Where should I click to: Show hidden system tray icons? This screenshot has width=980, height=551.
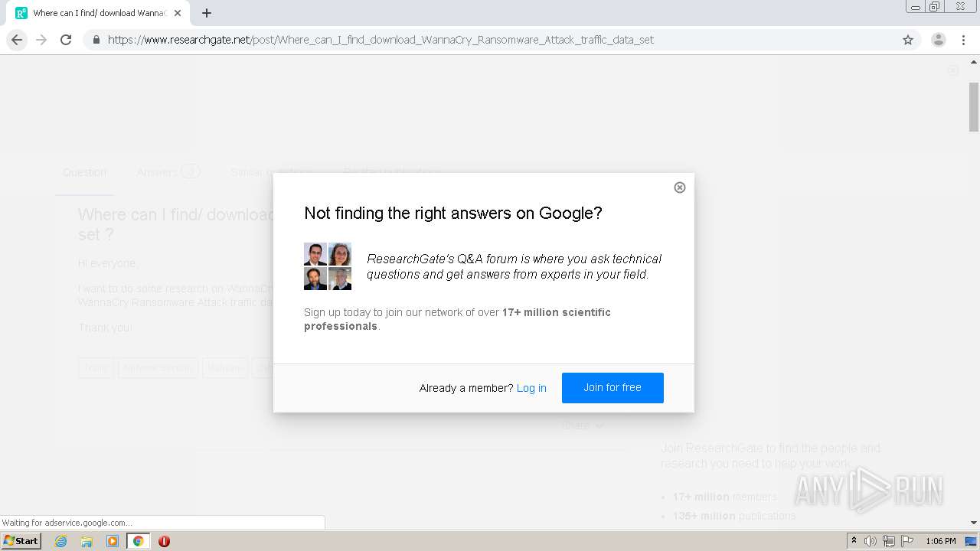coord(854,541)
